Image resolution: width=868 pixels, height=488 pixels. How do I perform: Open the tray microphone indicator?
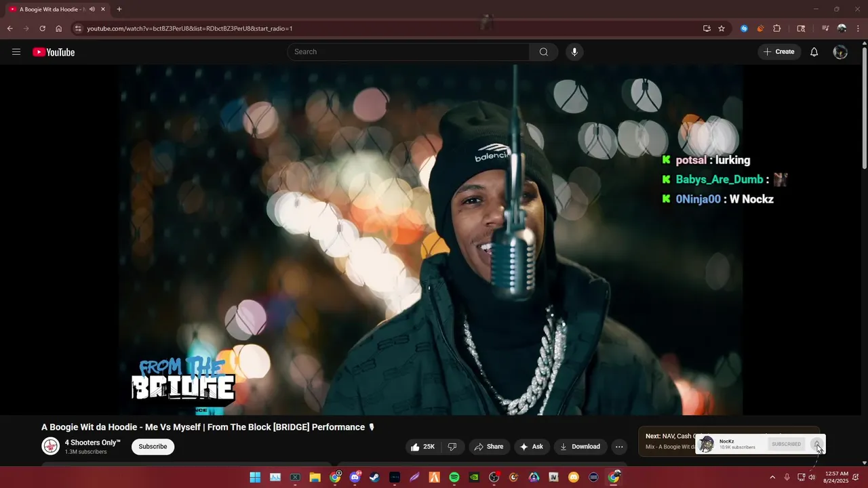tap(787, 477)
